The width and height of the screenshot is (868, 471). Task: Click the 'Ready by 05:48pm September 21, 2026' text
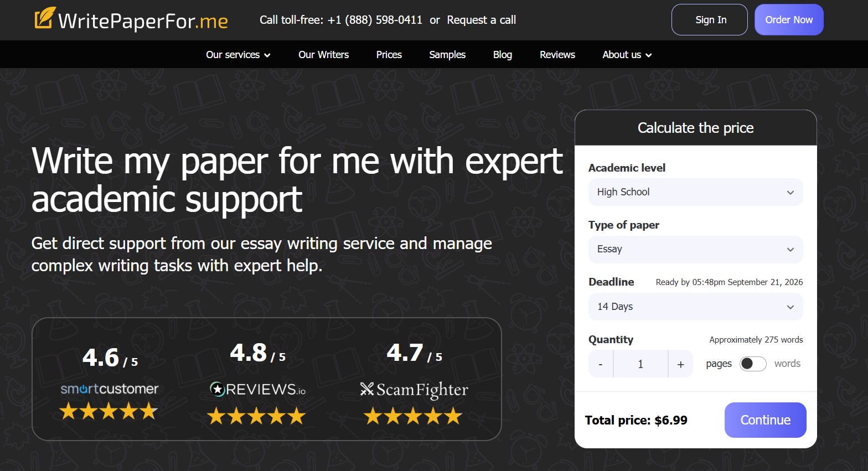[729, 282]
